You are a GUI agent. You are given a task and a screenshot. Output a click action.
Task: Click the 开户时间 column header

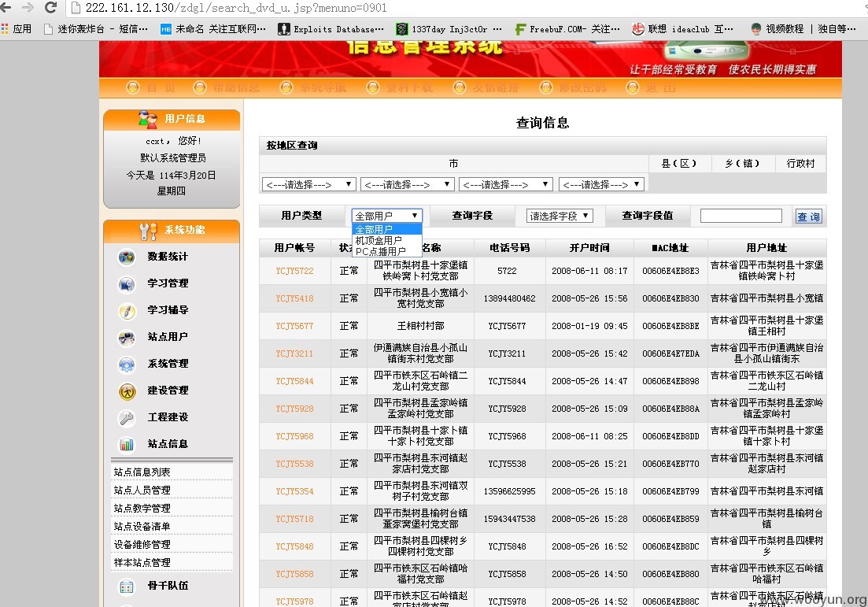click(x=589, y=247)
